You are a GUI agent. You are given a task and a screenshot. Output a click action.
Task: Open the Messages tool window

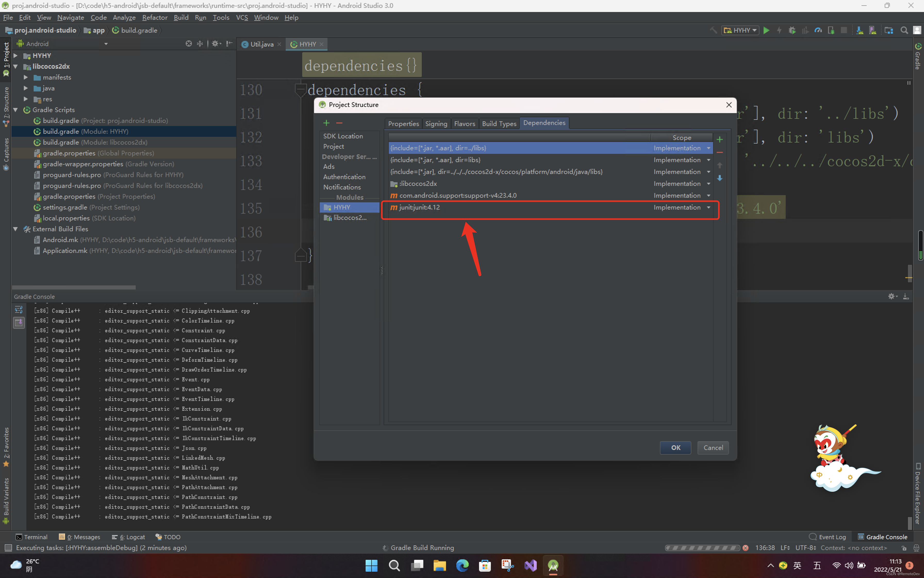pyautogui.click(x=79, y=537)
